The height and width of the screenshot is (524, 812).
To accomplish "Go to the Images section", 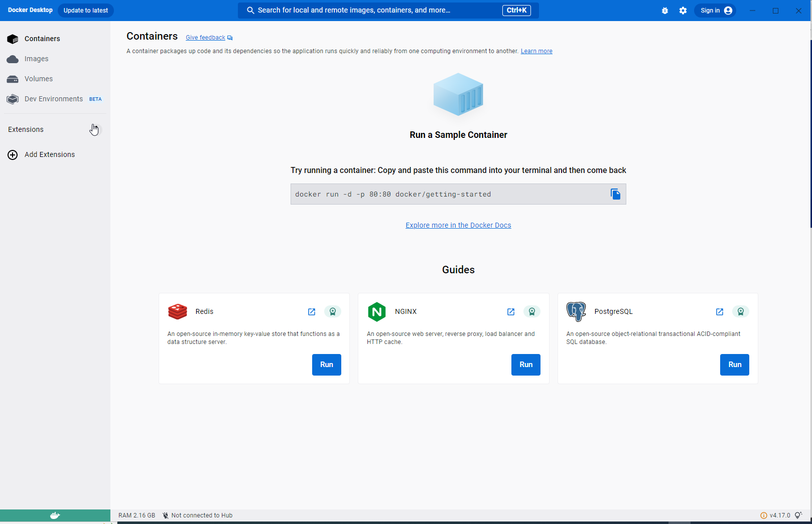I will point(36,59).
